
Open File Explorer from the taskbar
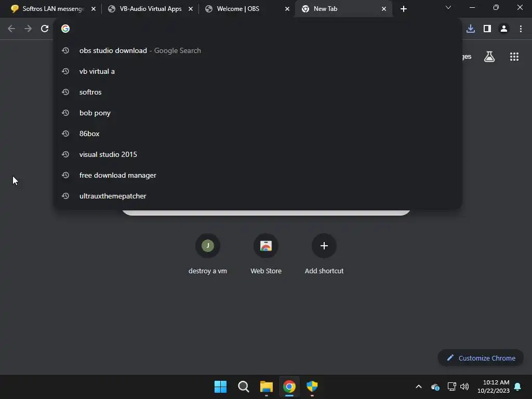267,387
